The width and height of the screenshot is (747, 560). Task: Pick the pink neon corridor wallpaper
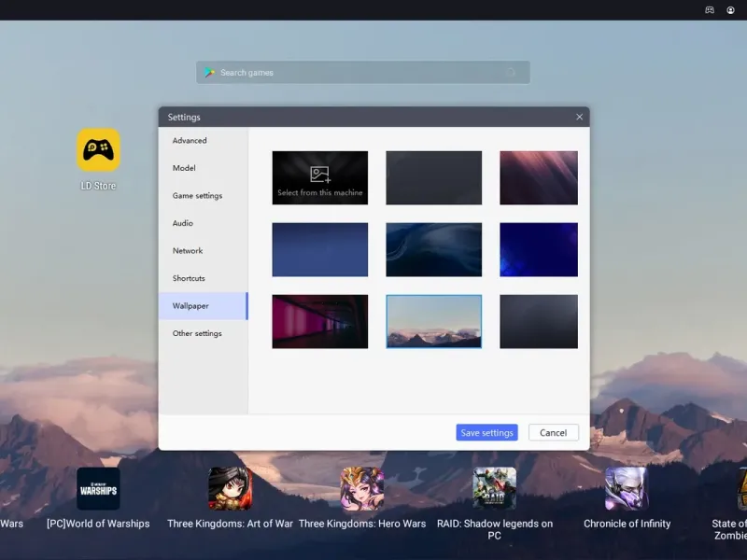[319, 321]
